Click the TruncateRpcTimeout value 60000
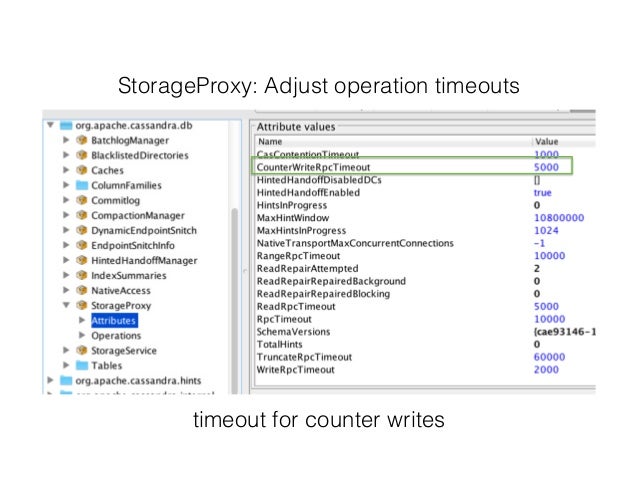Viewport: 638px width, 479px height. [549, 357]
